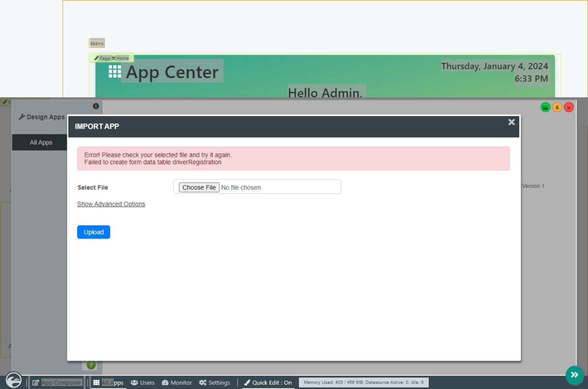Click the green dock window button
Image resolution: width=588 pixels, height=389 pixels.
tap(545, 108)
